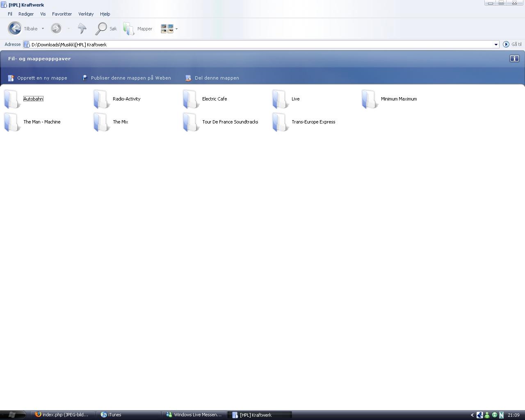Click the Gå til button
This screenshot has width=525, height=420.
[x=512, y=44]
